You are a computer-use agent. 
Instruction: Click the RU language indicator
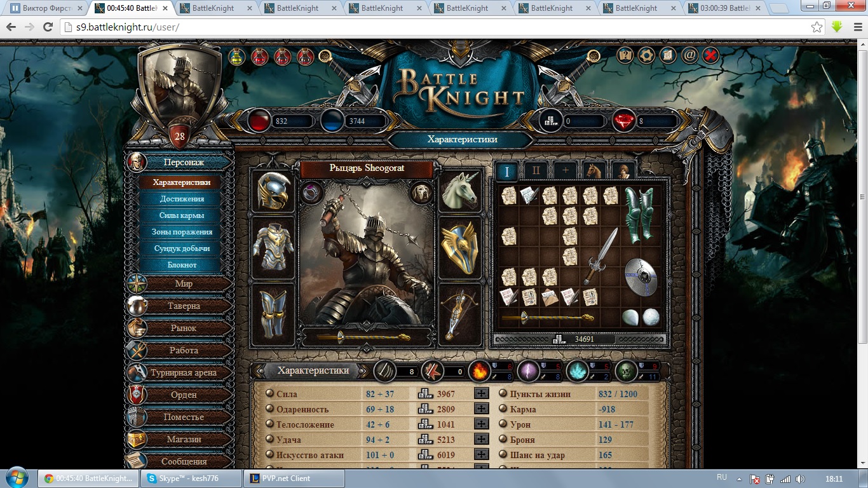coord(722,478)
